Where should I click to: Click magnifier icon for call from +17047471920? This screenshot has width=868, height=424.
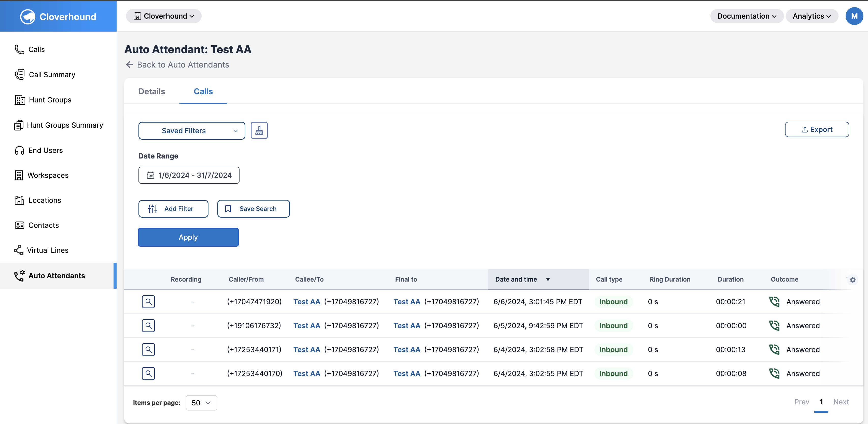[x=148, y=301]
